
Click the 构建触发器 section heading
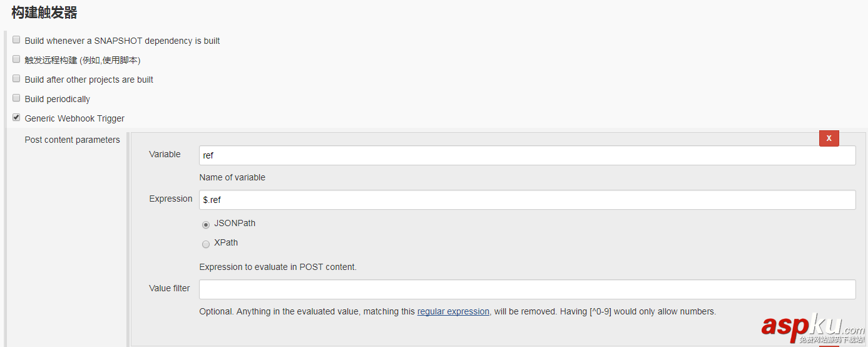tap(44, 13)
